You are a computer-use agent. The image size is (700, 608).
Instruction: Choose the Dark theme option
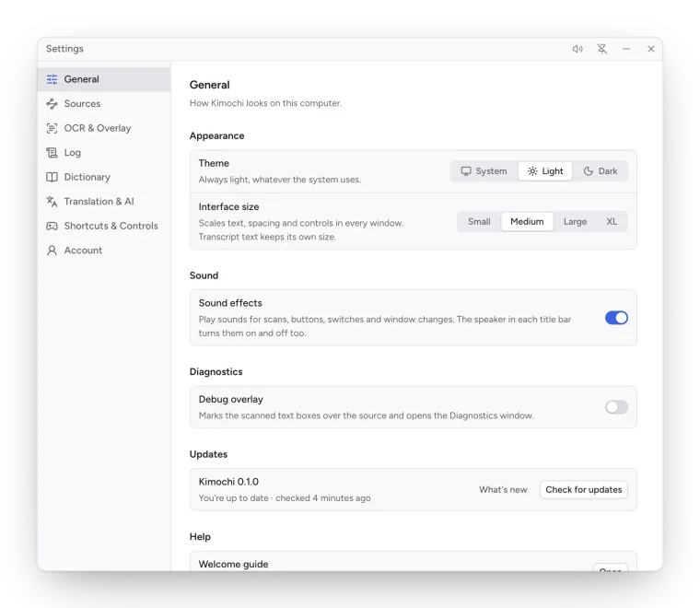pos(600,171)
